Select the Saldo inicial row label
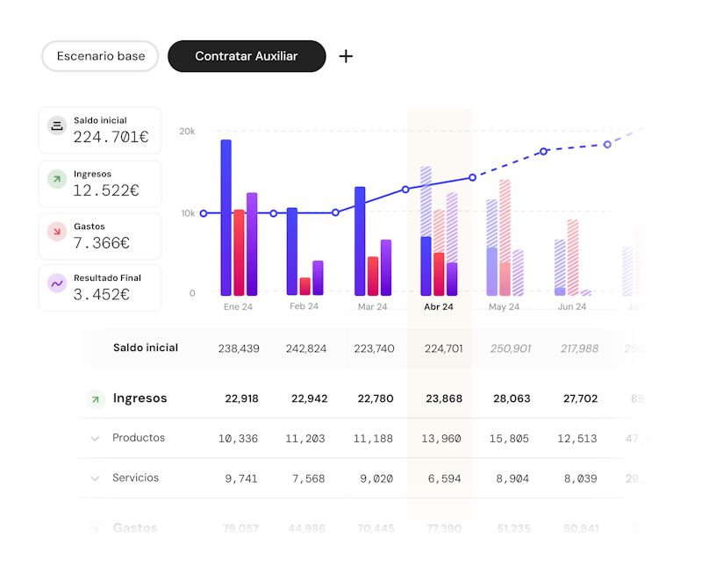Image resolution: width=702 pixels, height=588 pixels. [146, 348]
